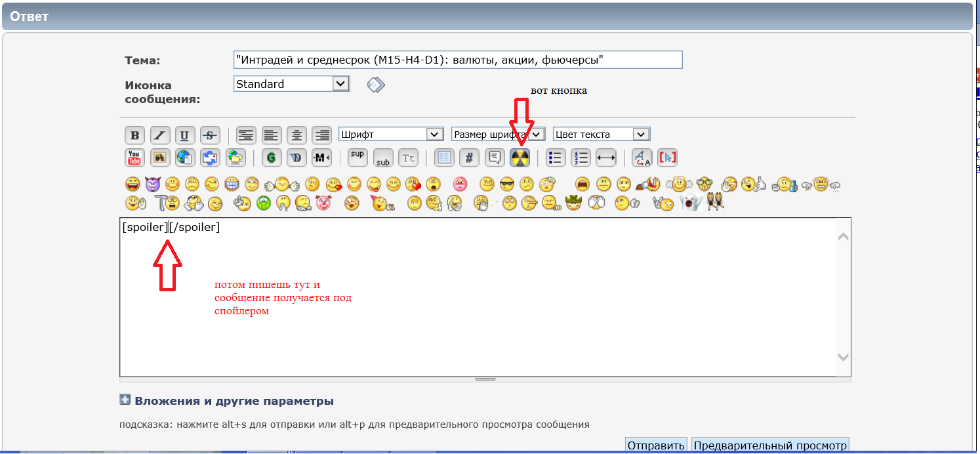Image resolution: width=980 pixels, height=454 pixels.
Task: Align text to the left
Action: click(272, 135)
